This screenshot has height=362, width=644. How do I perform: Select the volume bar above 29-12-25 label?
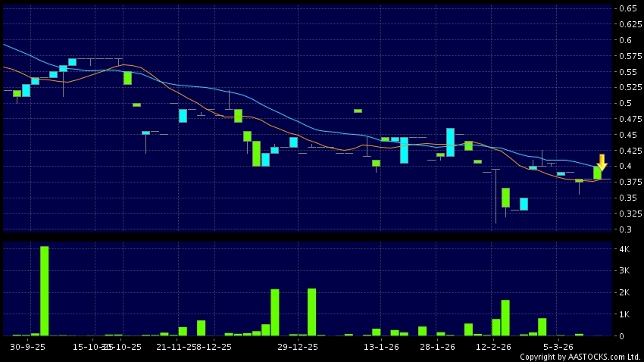tap(311, 311)
